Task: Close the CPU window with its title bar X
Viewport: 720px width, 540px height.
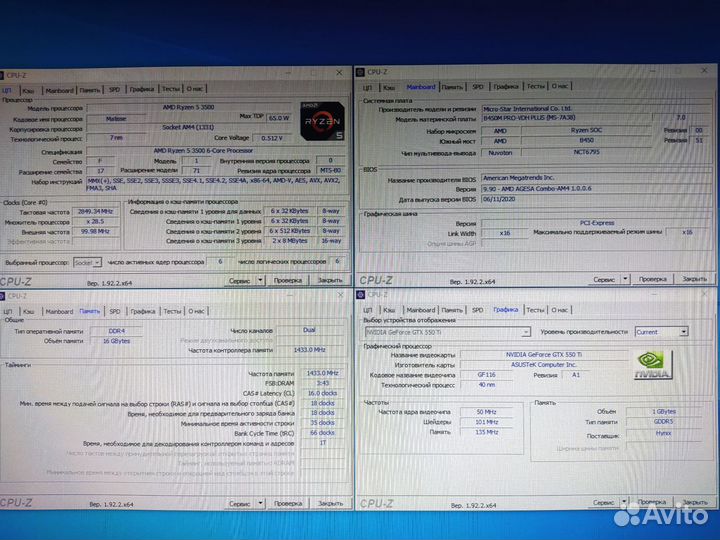Action: point(339,73)
